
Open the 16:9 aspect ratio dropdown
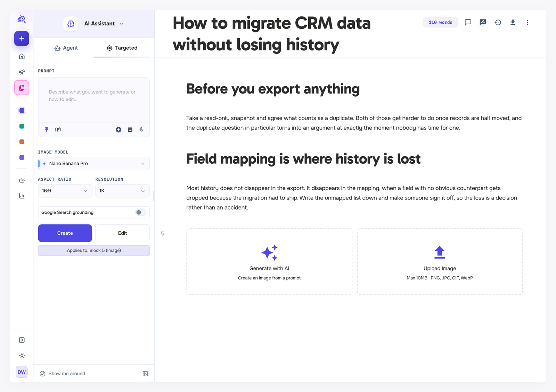tap(65, 191)
